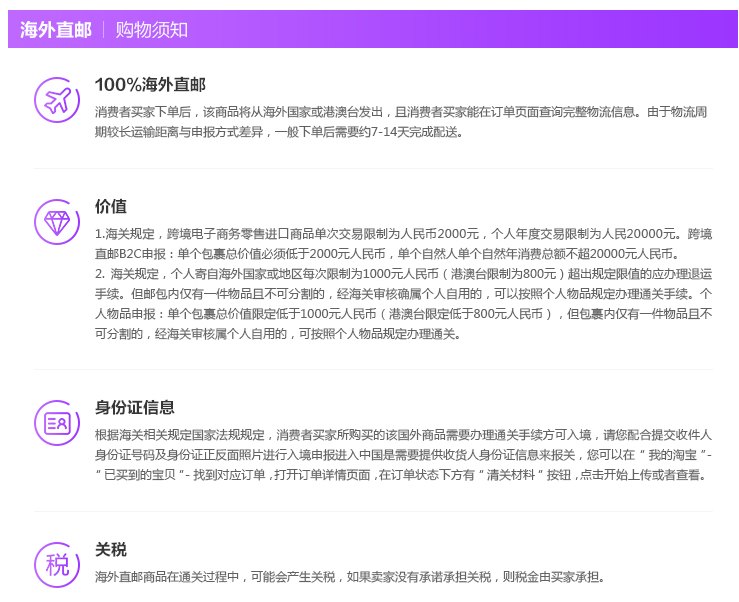The height and width of the screenshot is (602, 739).
Task: Click the ID submission instructions paragraph
Action: point(400,455)
